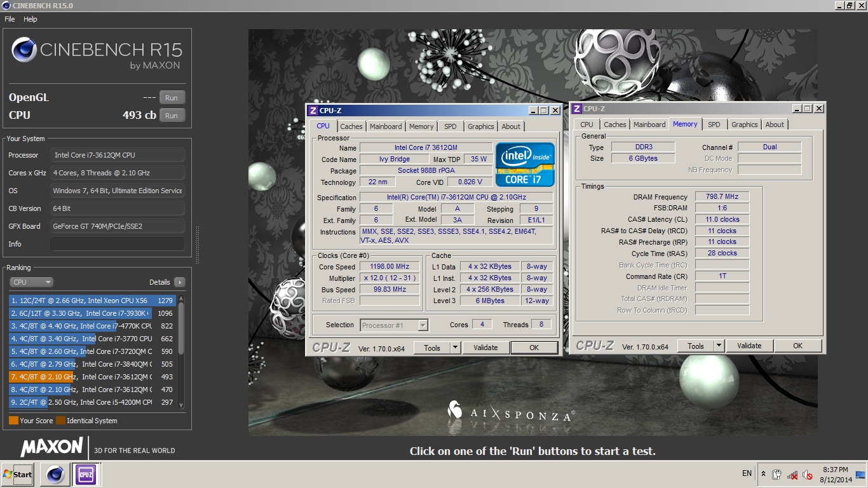Switch to CPU tab in right CPU-Z
This screenshot has height=488, width=868.
[587, 125]
